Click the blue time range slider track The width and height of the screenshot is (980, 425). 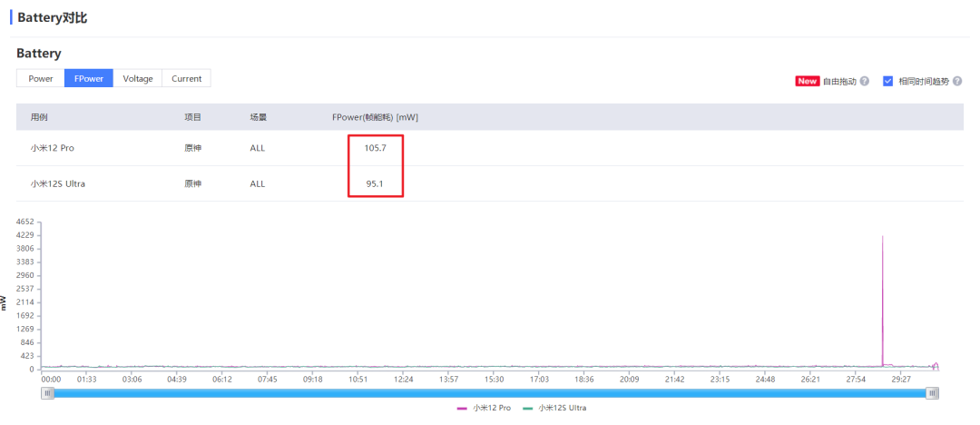[x=490, y=393]
